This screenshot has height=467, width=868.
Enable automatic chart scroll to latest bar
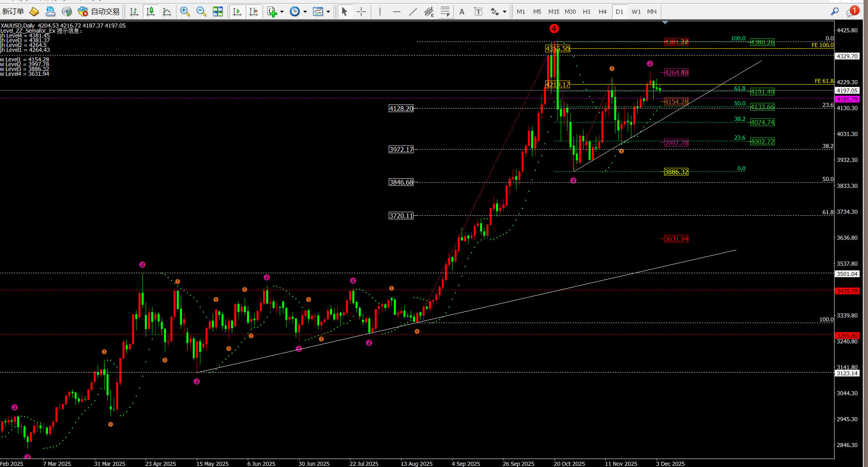[x=237, y=11]
